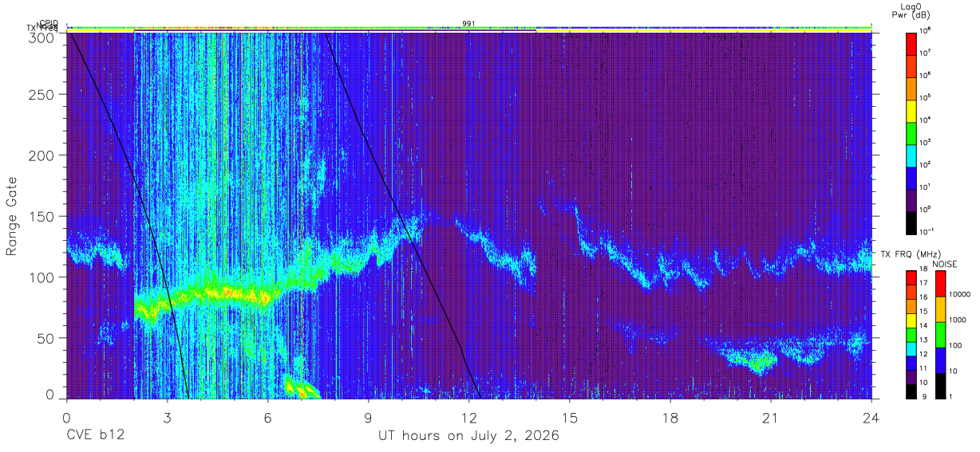The height and width of the screenshot is (452, 980).
Task: Click the 'CVE b12' radar label
Action: tap(95, 436)
